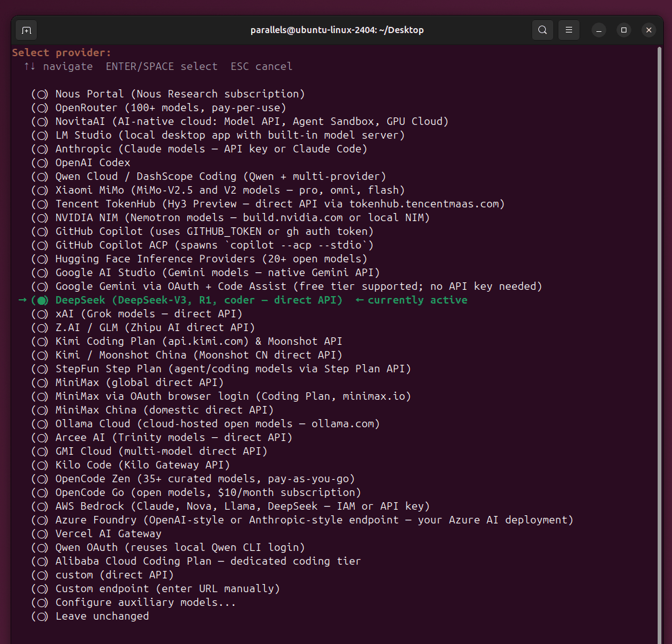The width and height of the screenshot is (672, 644).
Task: Minimize the terminal window
Action: pyautogui.click(x=599, y=30)
